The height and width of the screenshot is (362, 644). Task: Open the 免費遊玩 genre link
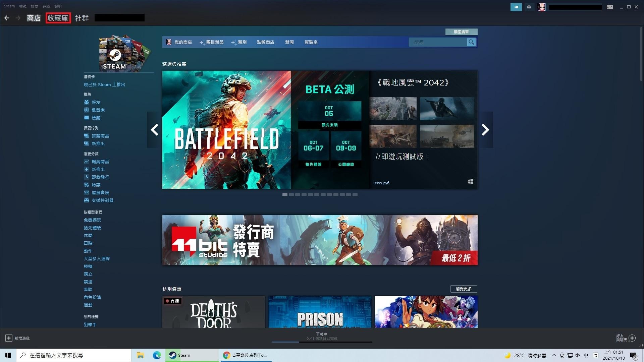pos(92,220)
